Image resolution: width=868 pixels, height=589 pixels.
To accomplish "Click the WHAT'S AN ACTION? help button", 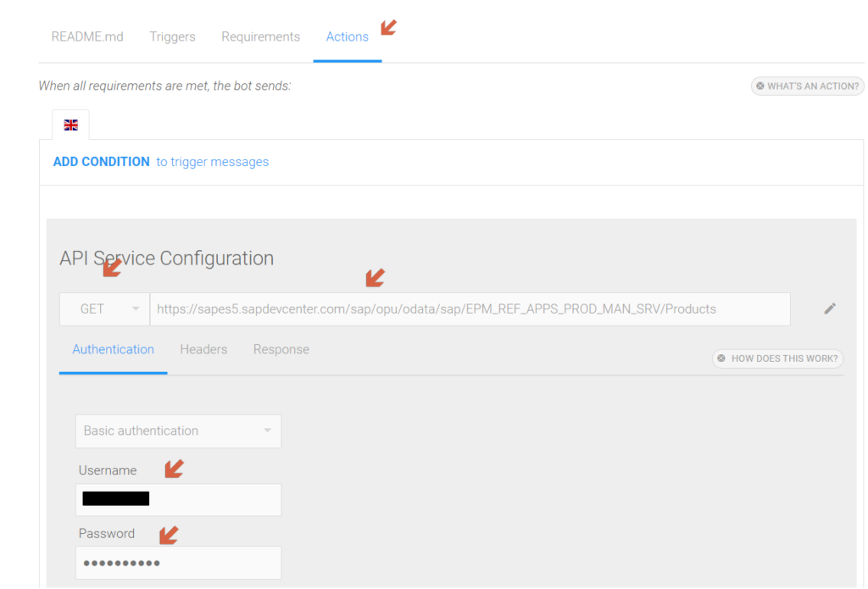I will click(x=807, y=86).
